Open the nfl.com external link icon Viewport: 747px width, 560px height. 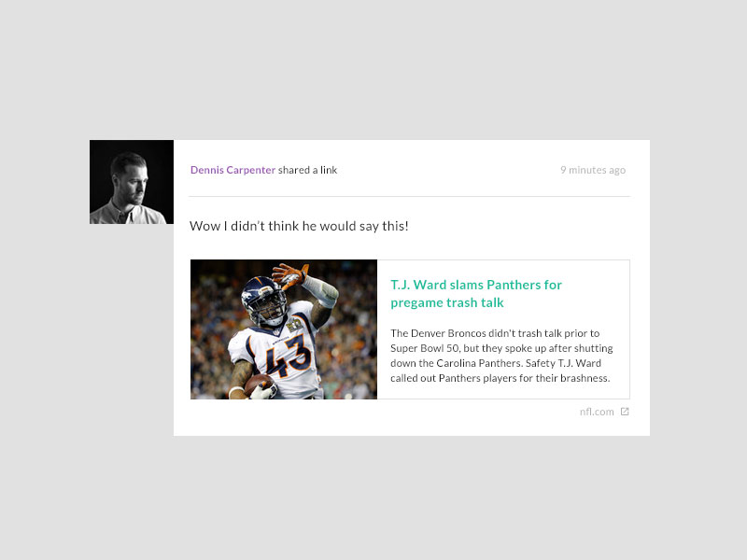coord(625,412)
